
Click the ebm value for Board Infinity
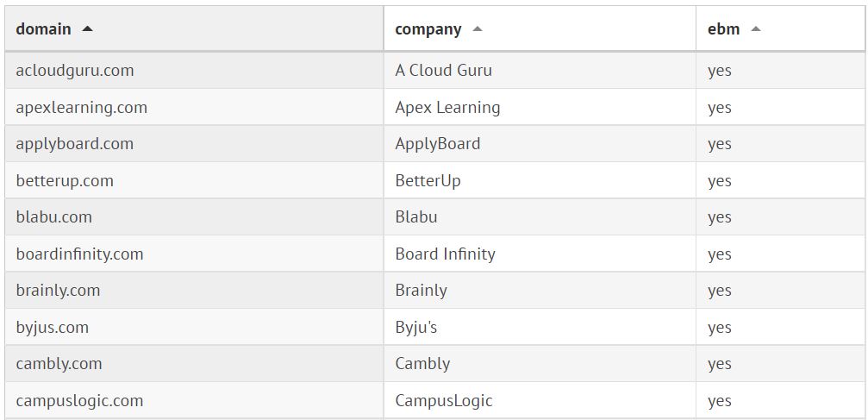720,254
